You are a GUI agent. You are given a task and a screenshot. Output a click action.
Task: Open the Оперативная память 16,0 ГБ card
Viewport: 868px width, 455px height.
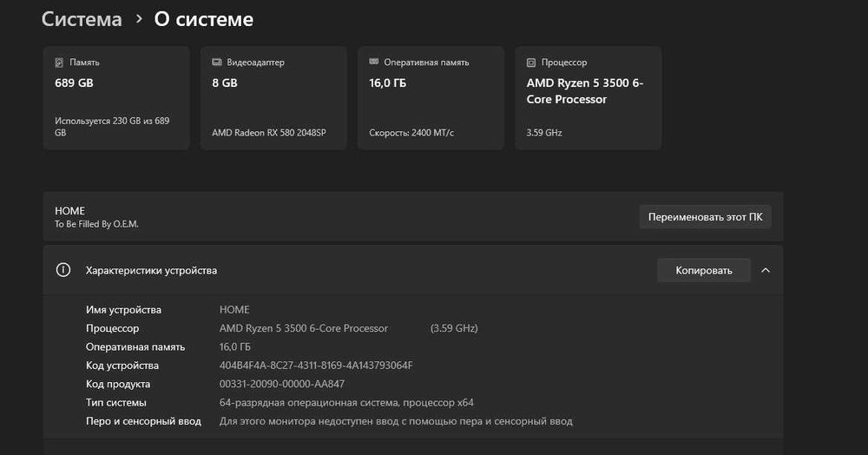click(x=431, y=98)
